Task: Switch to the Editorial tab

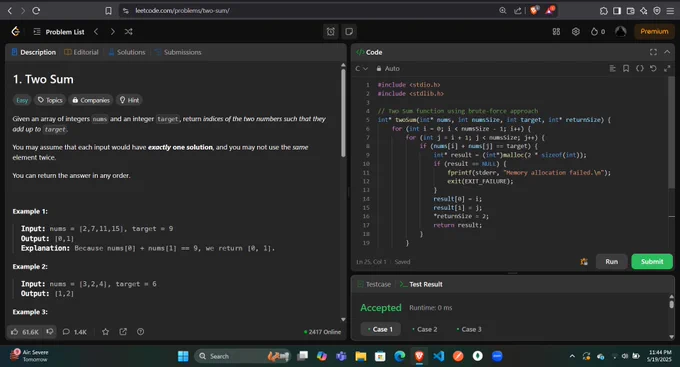Action: click(82, 52)
